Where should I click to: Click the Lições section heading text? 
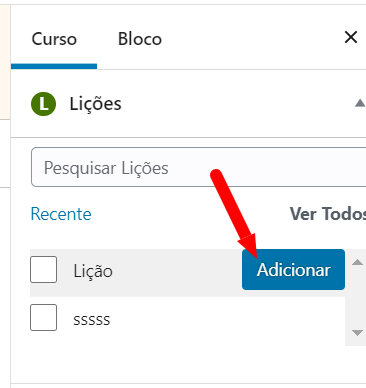[x=95, y=104]
